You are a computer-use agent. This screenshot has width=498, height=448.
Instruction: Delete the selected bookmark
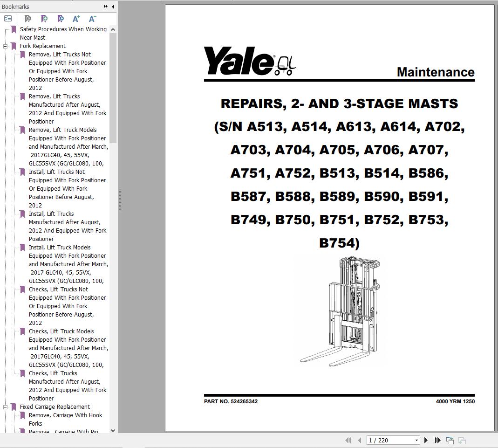click(x=27, y=19)
